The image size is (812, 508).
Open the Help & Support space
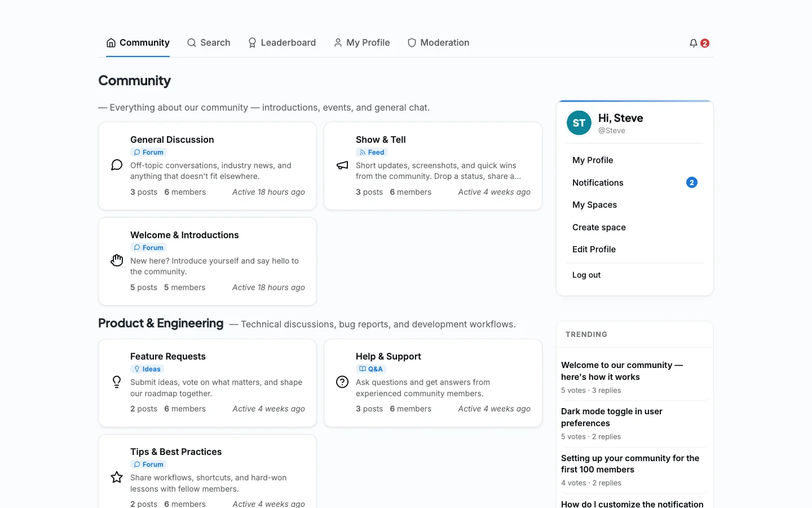coord(389,356)
